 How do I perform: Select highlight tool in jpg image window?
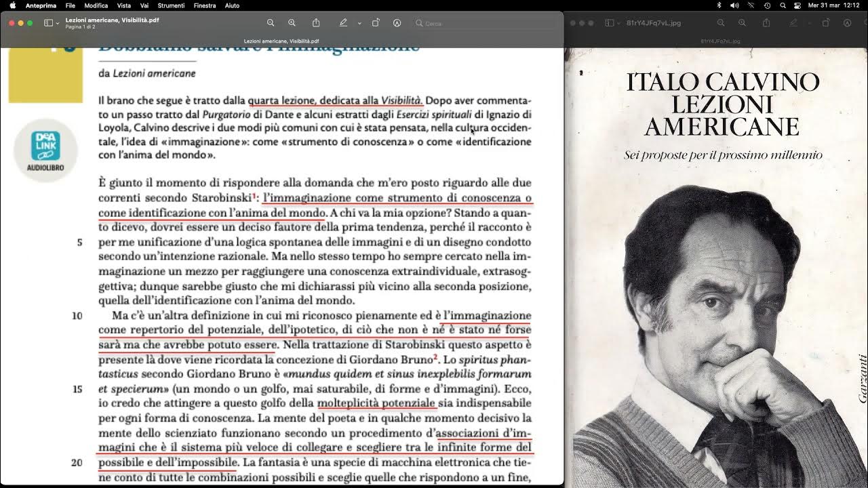(x=793, y=23)
